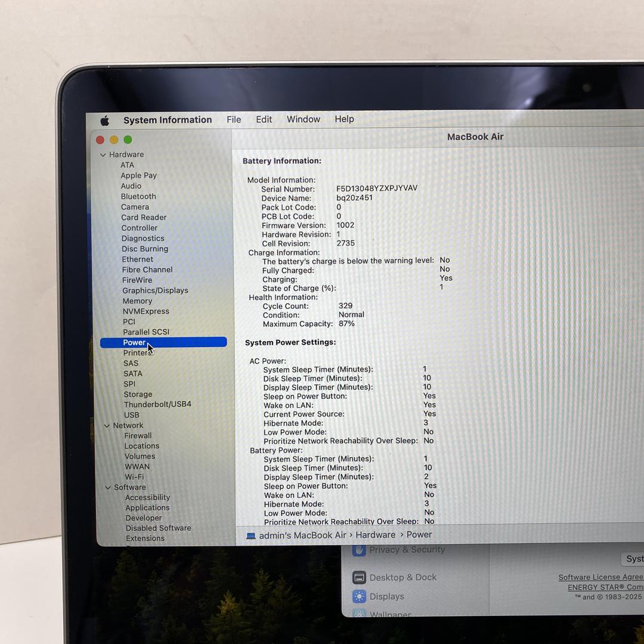Screen dimensions: 644x644
Task: Select SATA in the sidebar
Action: (133, 374)
